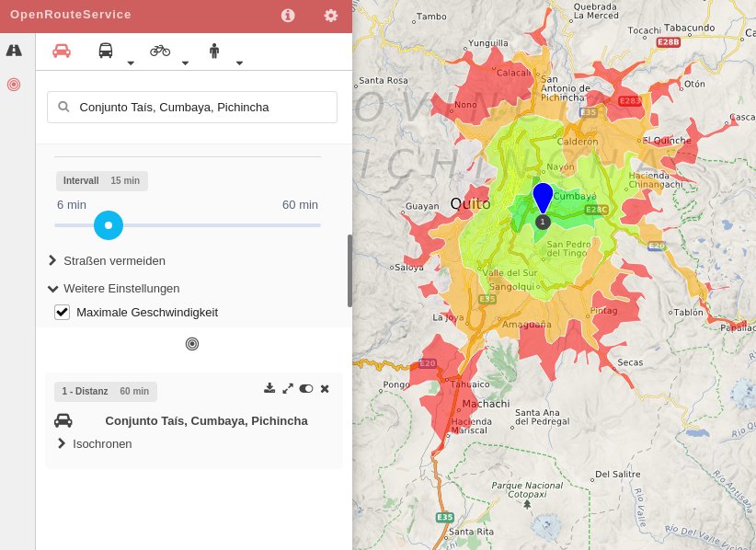Open bicycle profile dropdown arrow
The height and width of the screenshot is (550, 756).
click(x=185, y=63)
